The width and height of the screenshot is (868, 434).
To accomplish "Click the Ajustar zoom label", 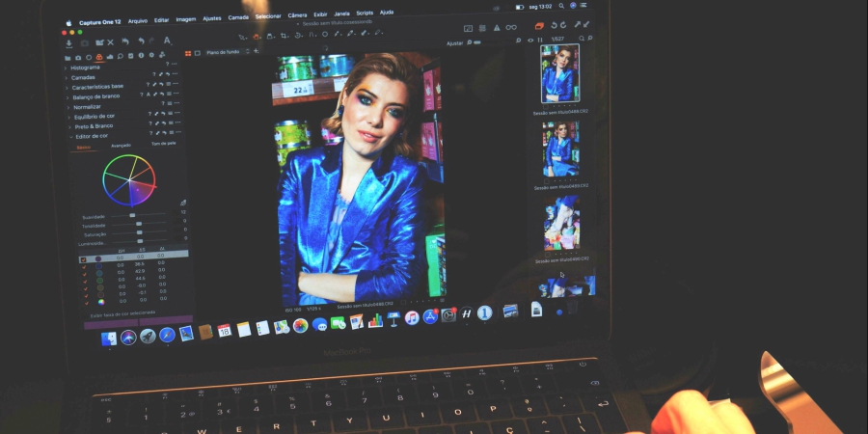I will coord(454,43).
